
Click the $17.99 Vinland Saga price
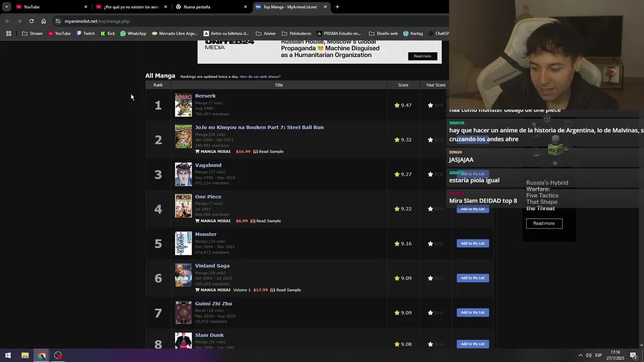(x=261, y=290)
